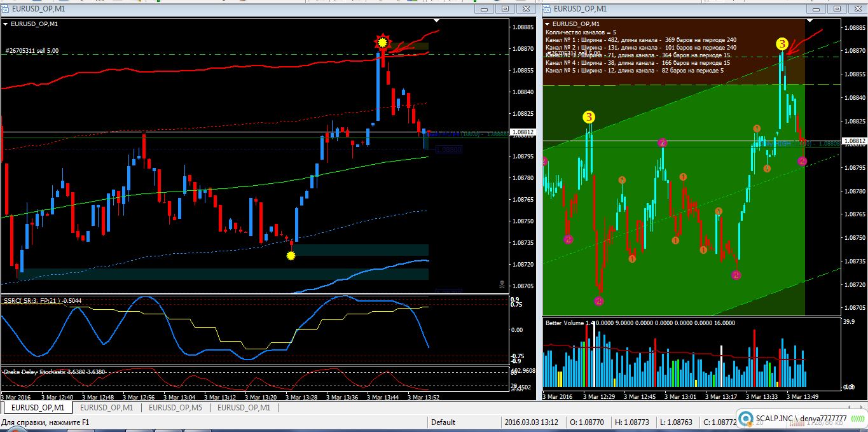Click the chart icon in left window title bar

(x=6, y=9)
